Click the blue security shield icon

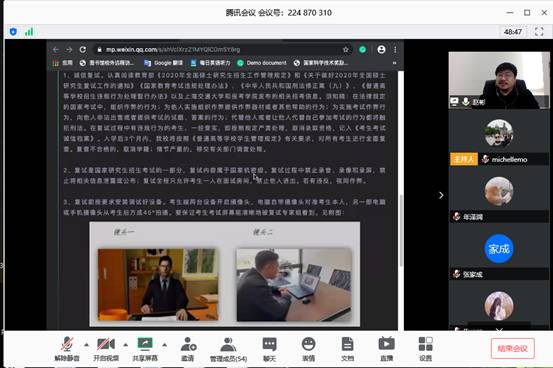tap(13, 32)
